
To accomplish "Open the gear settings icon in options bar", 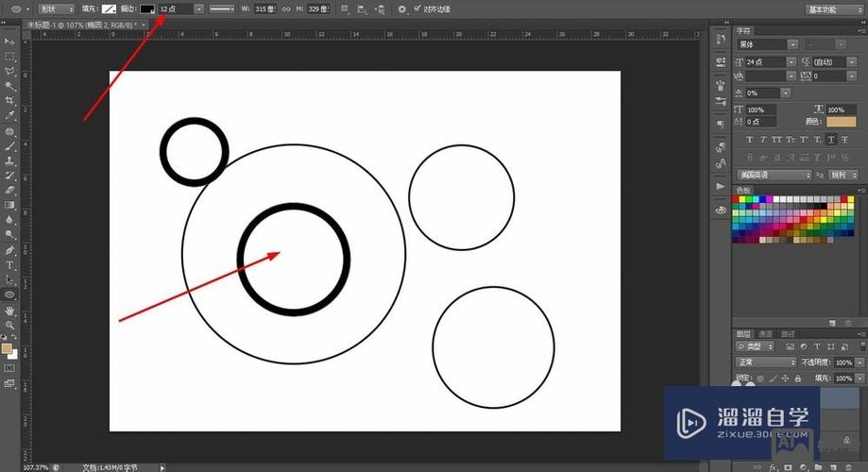I will pyautogui.click(x=402, y=8).
